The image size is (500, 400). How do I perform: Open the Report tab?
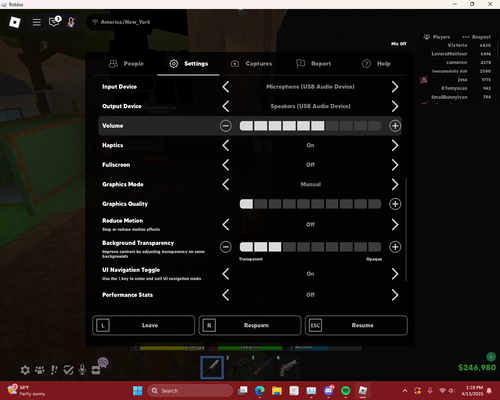pos(314,64)
